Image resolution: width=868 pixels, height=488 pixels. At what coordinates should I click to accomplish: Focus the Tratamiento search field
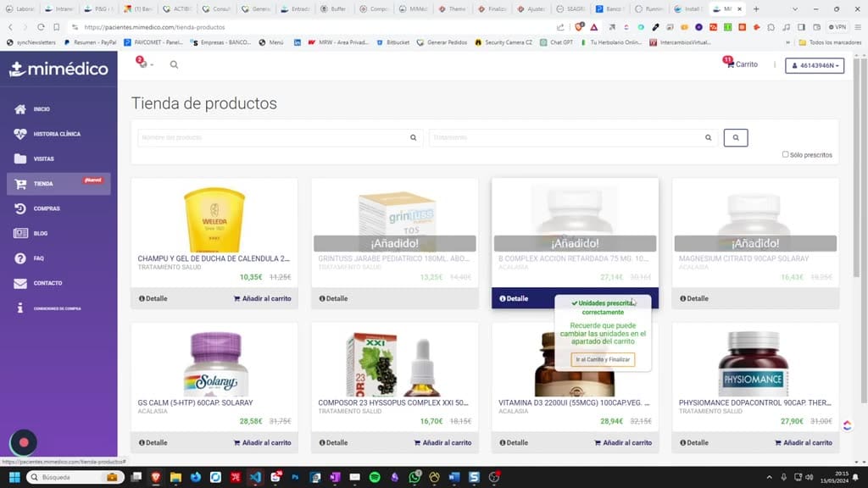pos(573,137)
